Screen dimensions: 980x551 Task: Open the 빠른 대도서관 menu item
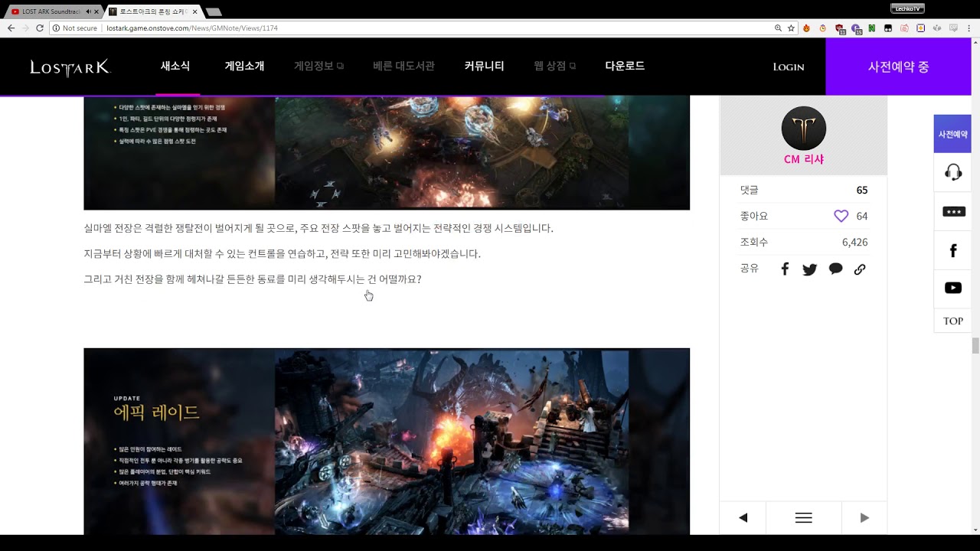coord(403,66)
